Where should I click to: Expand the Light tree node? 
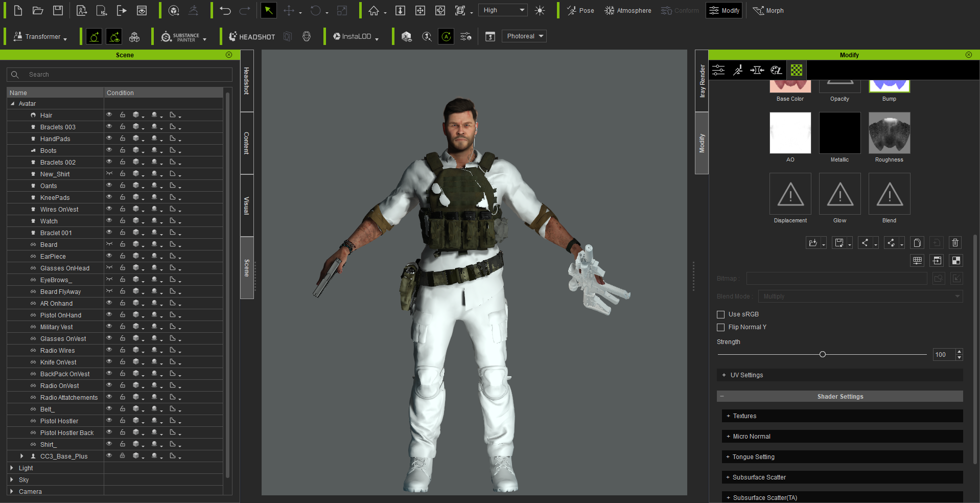coord(12,468)
